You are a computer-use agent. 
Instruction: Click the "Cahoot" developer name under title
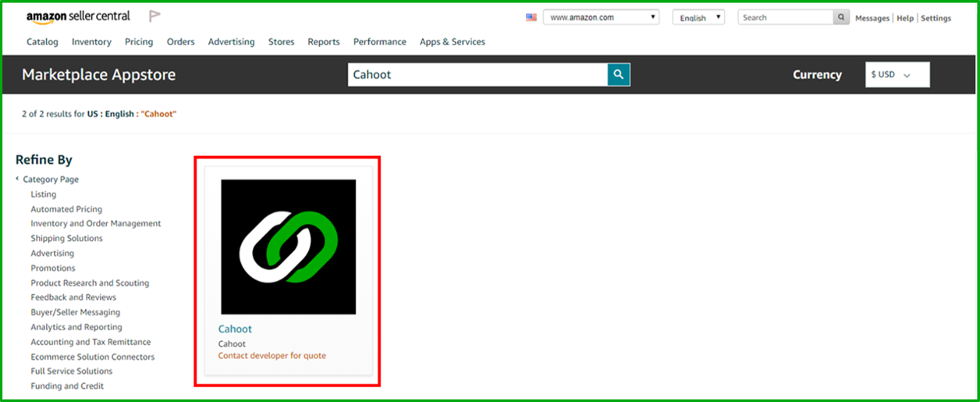232,343
